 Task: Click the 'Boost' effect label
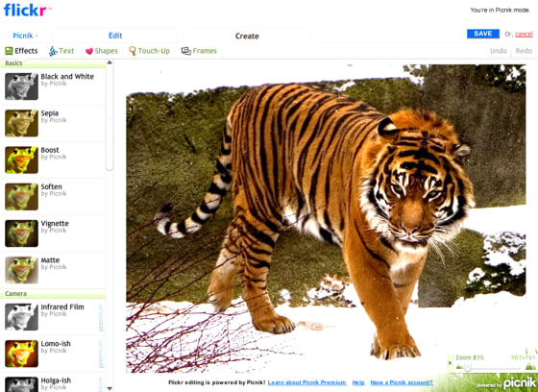50,150
